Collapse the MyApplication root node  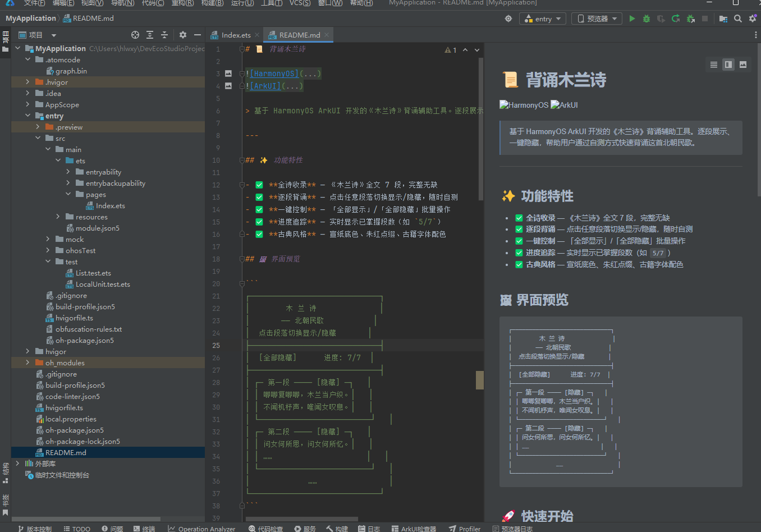pos(18,48)
